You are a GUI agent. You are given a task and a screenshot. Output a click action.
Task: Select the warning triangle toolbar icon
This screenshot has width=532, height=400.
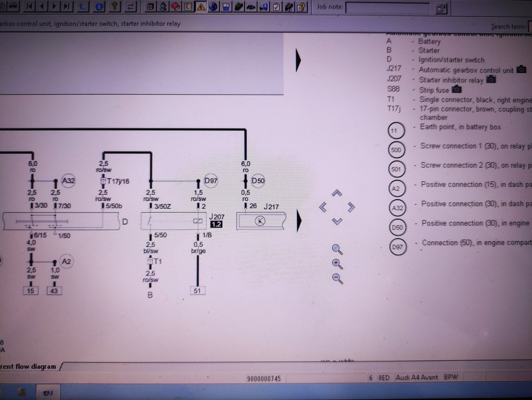pyautogui.click(x=201, y=7)
